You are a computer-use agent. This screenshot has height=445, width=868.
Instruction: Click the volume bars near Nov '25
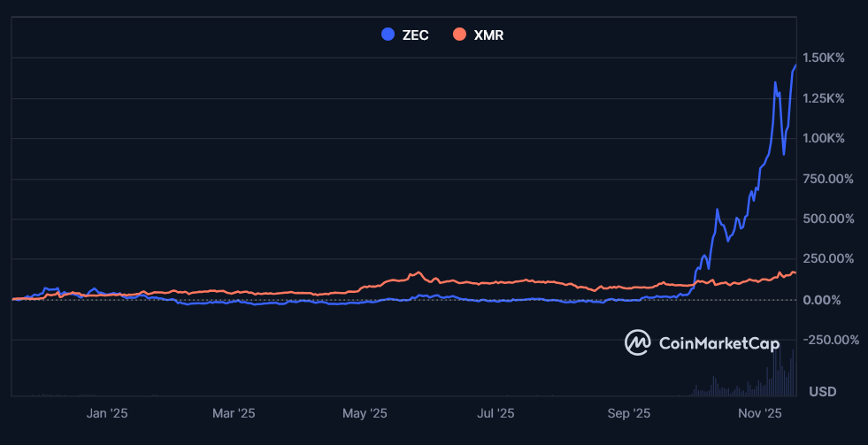click(779, 376)
